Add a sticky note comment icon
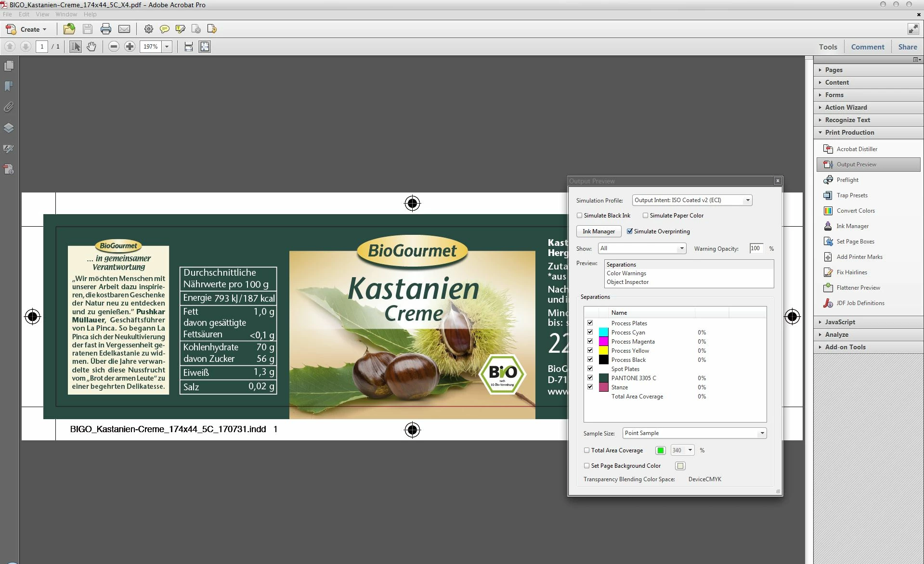 165,29
